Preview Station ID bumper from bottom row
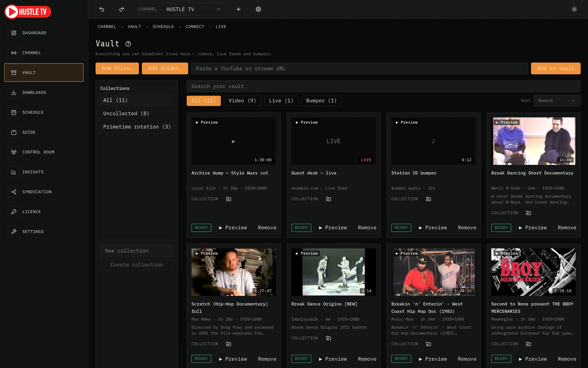The height and width of the screenshot is (368, 588). [433, 228]
